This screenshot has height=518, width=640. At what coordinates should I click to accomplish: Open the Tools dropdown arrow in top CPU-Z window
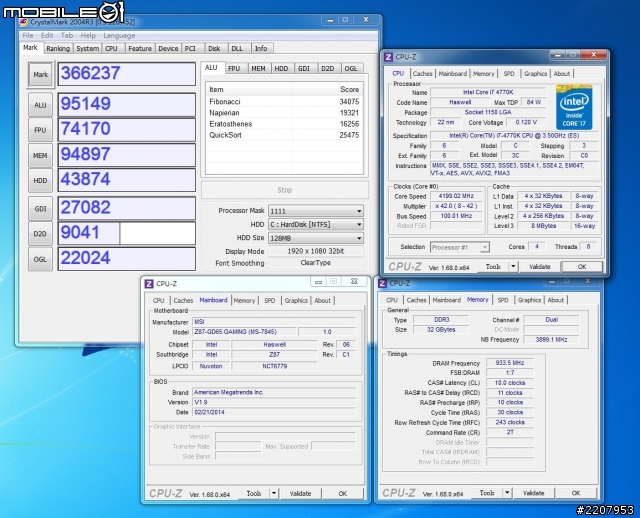tap(513, 267)
